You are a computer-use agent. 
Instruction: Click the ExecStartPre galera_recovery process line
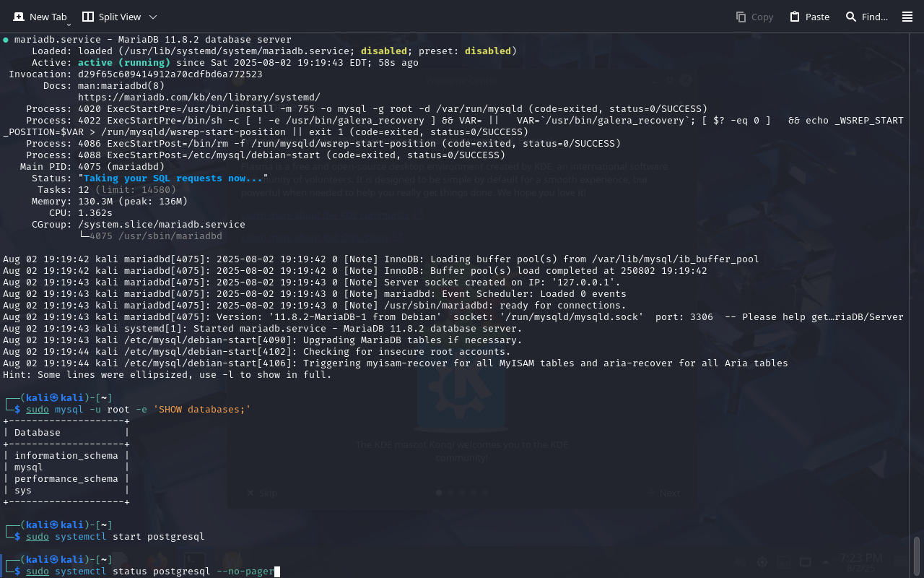pos(453,126)
